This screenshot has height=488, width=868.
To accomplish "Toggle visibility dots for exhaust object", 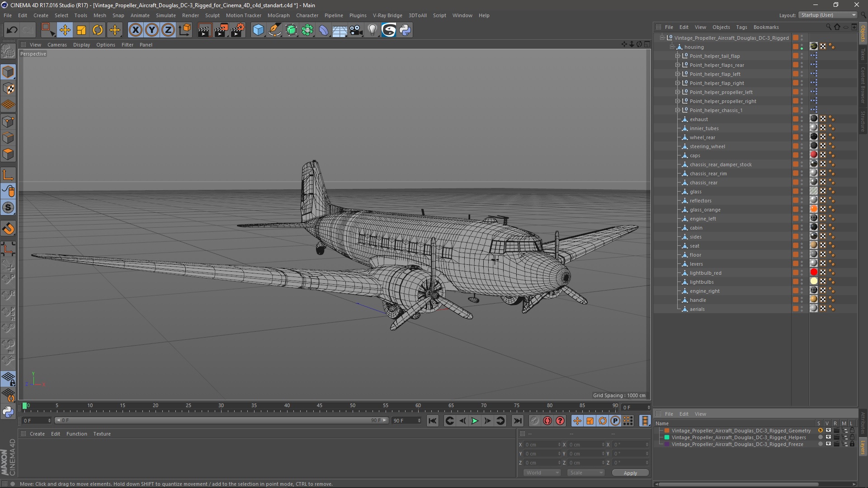I will (802, 119).
